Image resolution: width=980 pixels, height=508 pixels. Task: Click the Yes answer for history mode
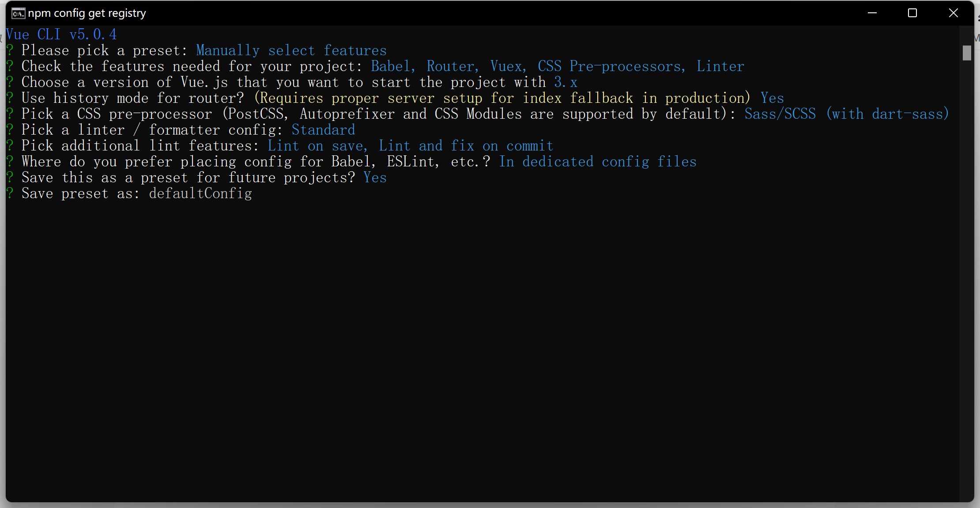coord(772,98)
